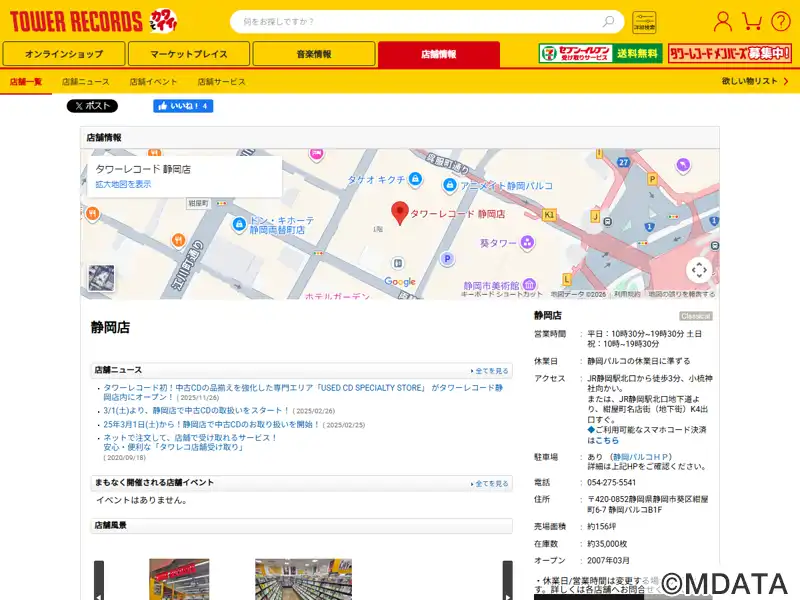
Task: Open the advanced search icon
Action: tap(644, 21)
